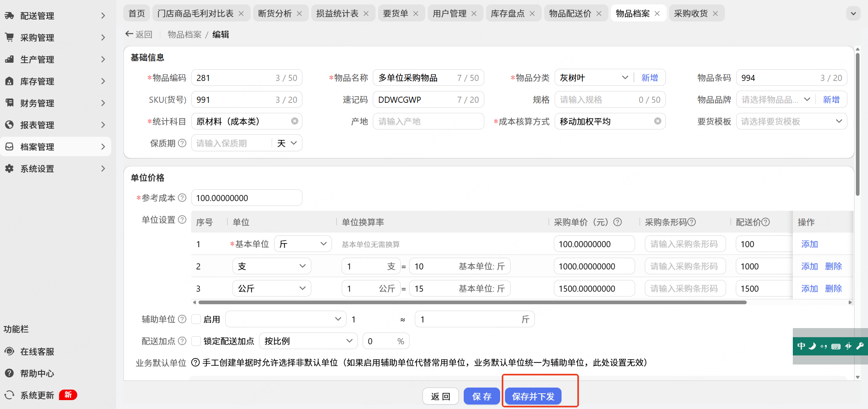The image size is (868, 409).
Task: Click the 系统设置 gear icon
Action: click(9, 169)
